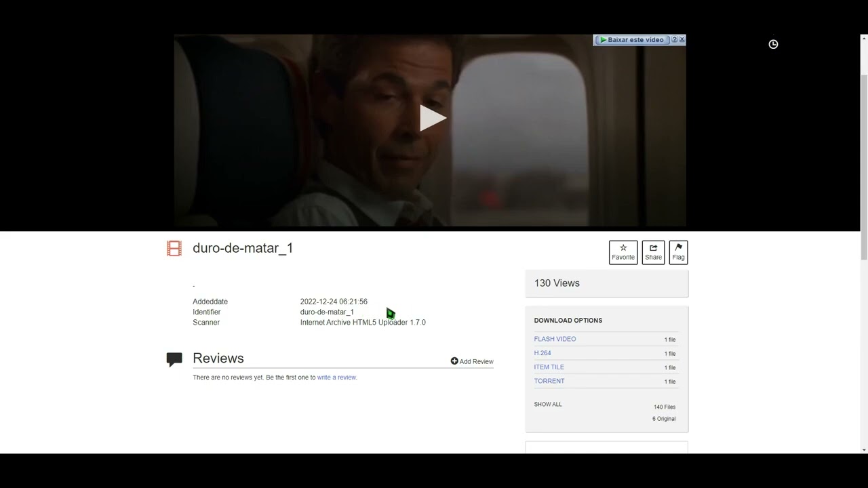
Task: Close the Baixar este video bar
Action: click(x=682, y=40)
